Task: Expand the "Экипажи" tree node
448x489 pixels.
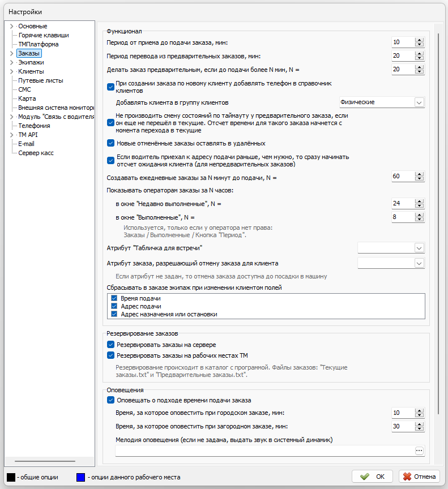Action: pyautogui.click(x=11, y=62)
